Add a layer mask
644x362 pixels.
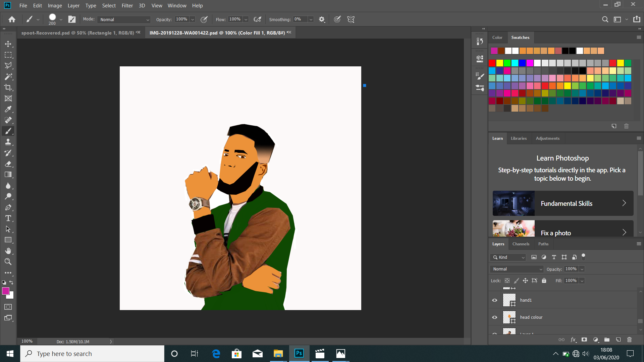[584, 340]
